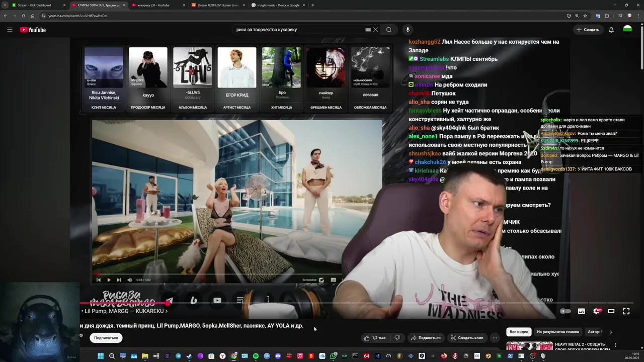644x362 pixels.
Task: Like the video (1,2 тыс.)
Action: [x=376, y=338]
